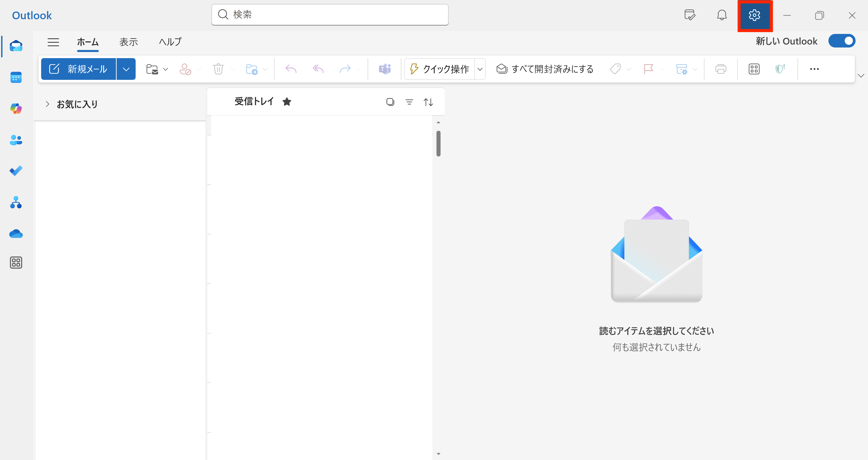The image size is (868, 460).
Task: Toggle the hamburger navigation pane button
Action: (53, 42)
